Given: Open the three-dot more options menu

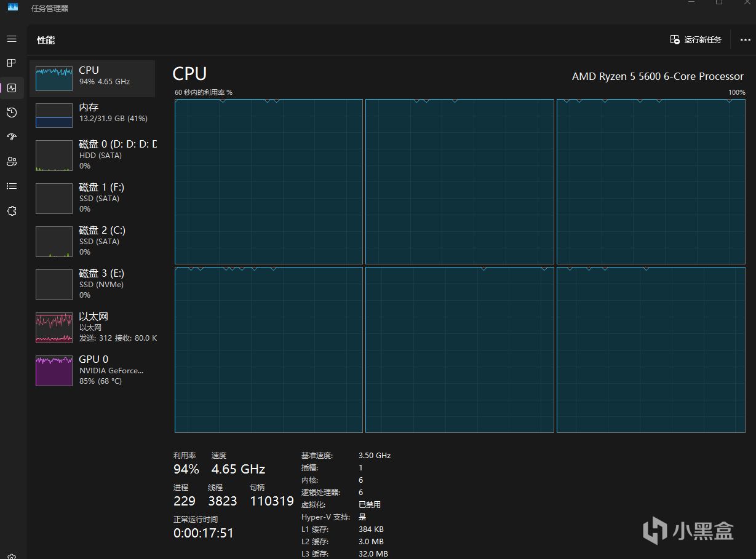Looking at the screenshot, I should [x=745, y=39].
